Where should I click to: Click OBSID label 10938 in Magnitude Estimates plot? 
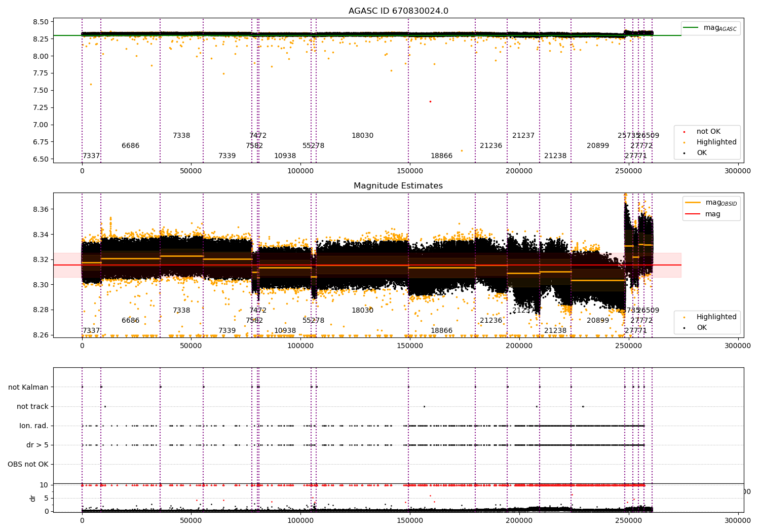[285, 330]
